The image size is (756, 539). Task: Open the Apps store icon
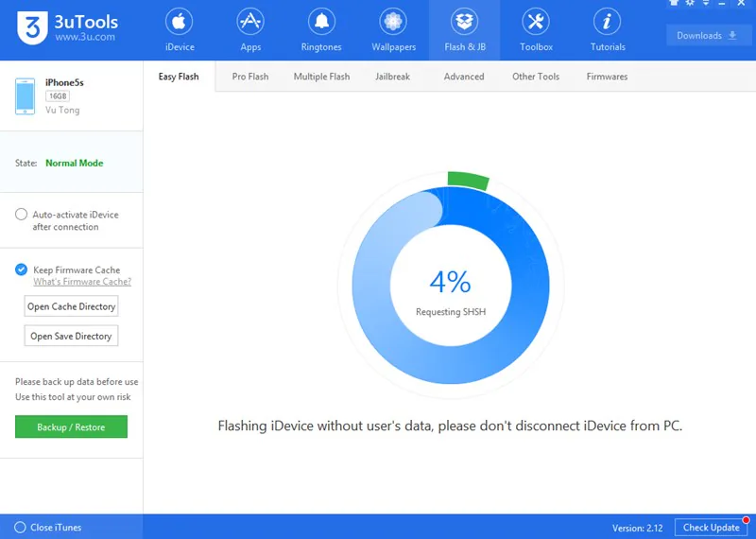tap(250, 22)
